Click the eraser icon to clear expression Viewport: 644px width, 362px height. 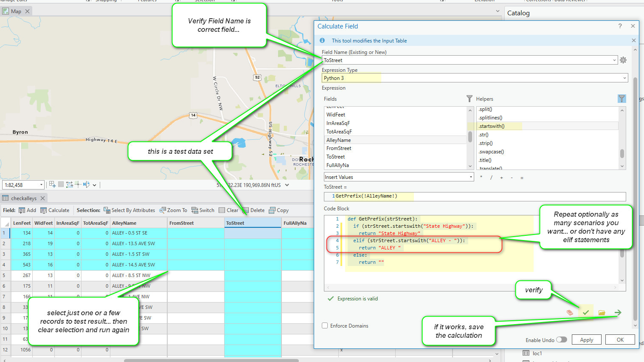pyautogui.click(x=570, y=313)
